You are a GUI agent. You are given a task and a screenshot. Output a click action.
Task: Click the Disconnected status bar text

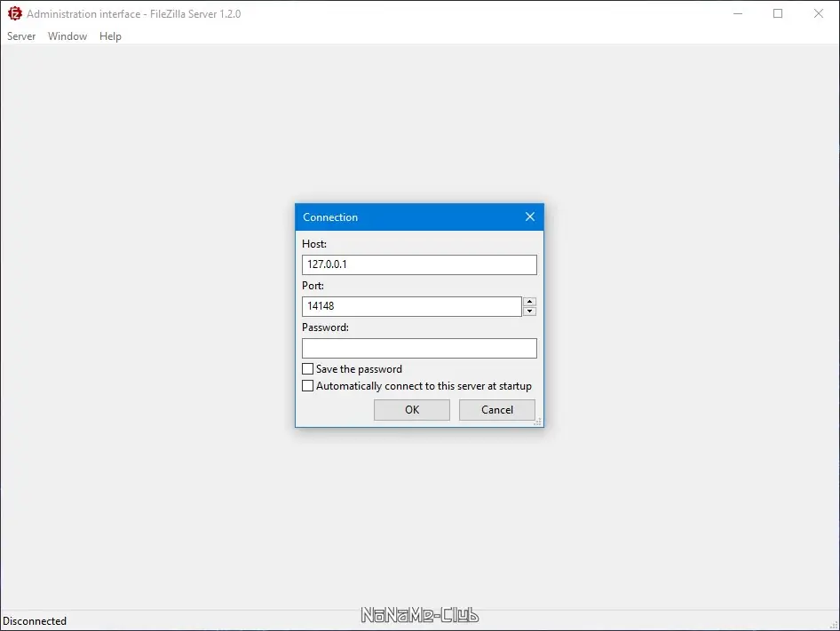point(35,621)
